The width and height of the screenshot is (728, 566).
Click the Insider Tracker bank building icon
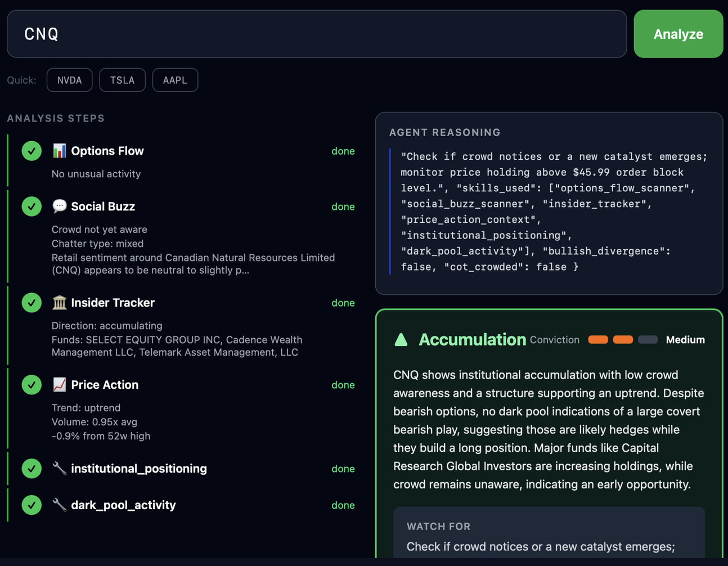click(x=59, y=303)
